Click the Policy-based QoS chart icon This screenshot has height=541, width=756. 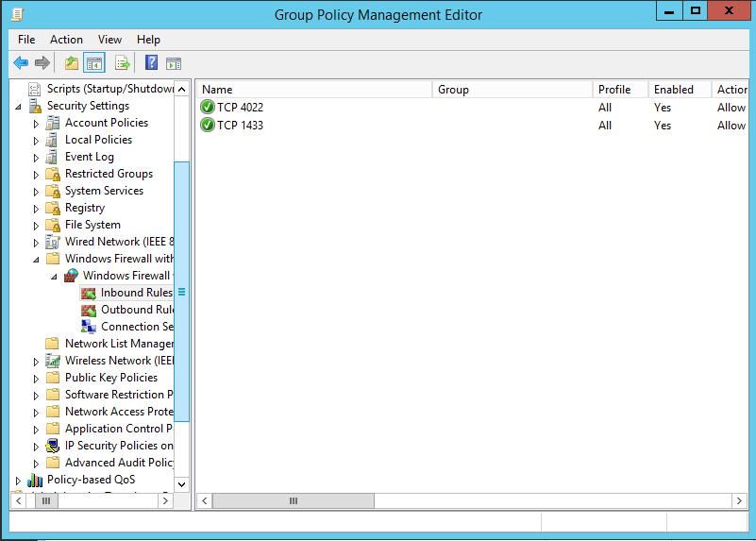pos(35,480)
